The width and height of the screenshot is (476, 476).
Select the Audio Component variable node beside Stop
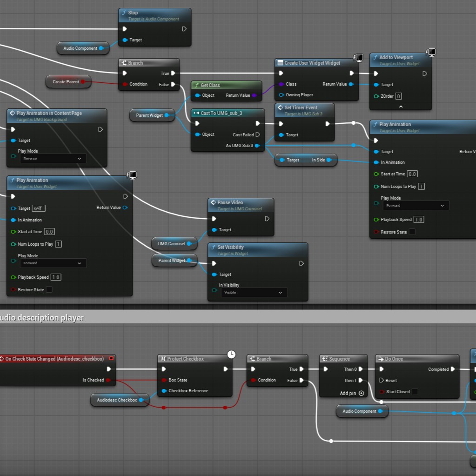coord(83,48)
